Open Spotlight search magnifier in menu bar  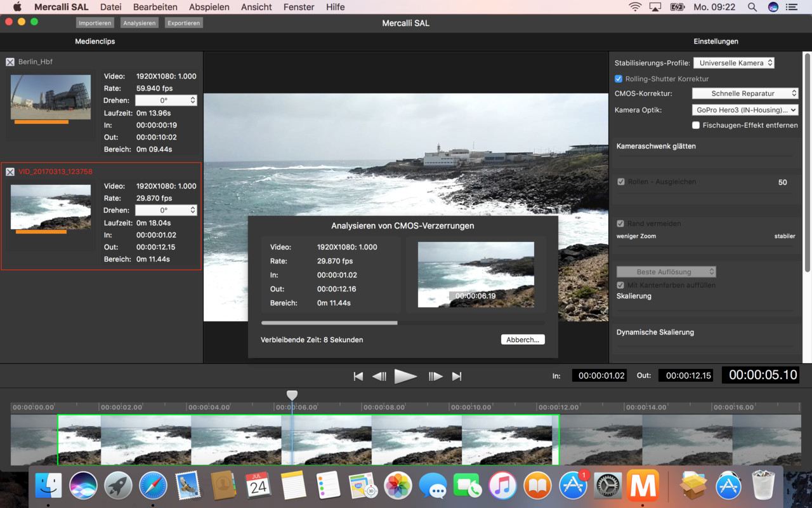coord(752,7)
